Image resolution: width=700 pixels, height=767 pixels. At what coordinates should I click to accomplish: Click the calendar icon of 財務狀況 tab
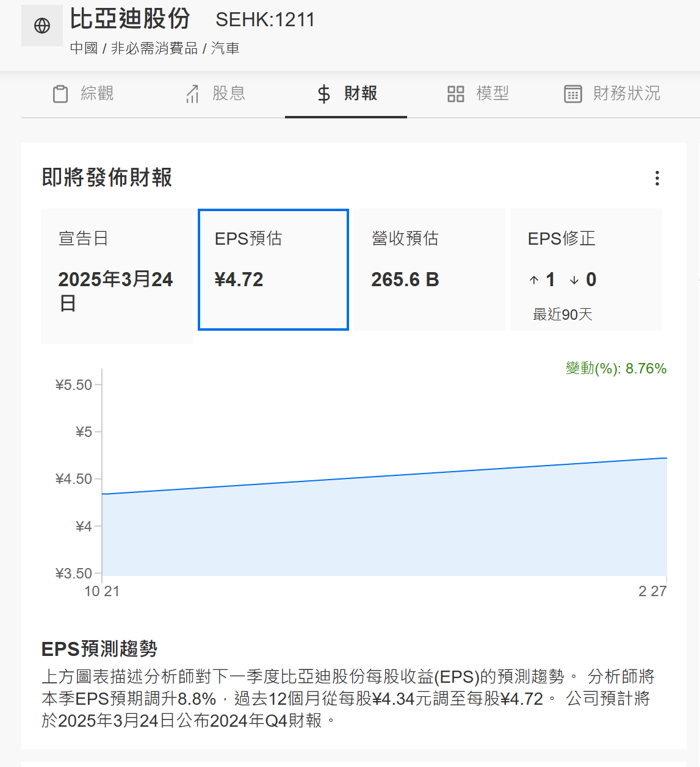pyautogui.click(x=573, y=94)
